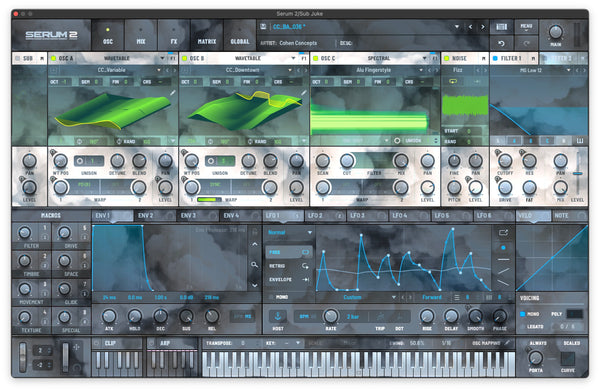This screenshot has height=391, width=600.
Task: Open the CC_Variable wavetable dropdown
Action: pyautogui.click(x=159, y=70)
